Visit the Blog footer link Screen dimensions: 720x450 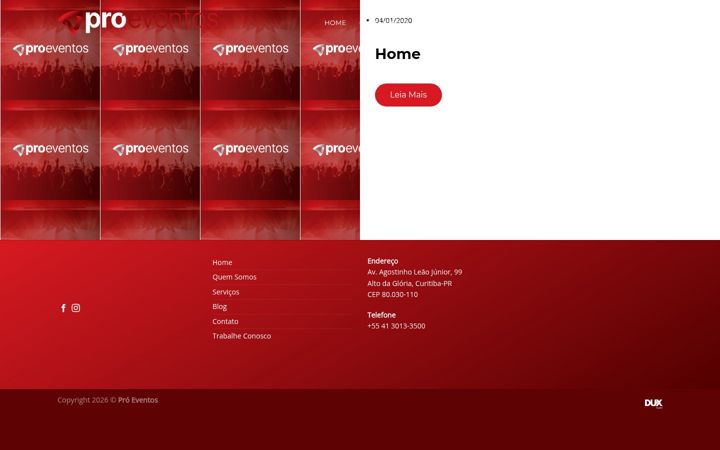(x=219, y=306)
